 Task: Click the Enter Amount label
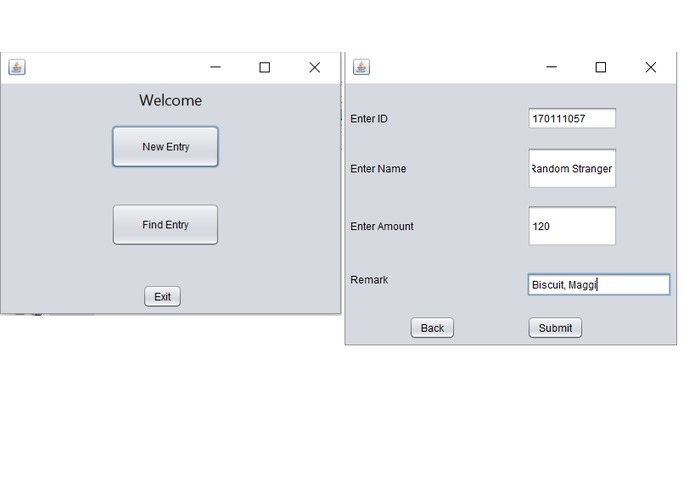coord(382,226)
